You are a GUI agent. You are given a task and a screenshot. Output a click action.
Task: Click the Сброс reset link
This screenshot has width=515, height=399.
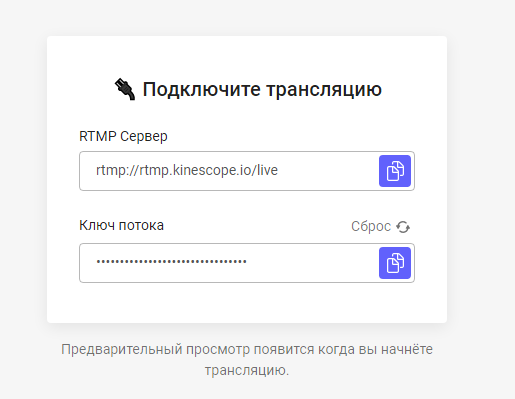tap(380, 227)
